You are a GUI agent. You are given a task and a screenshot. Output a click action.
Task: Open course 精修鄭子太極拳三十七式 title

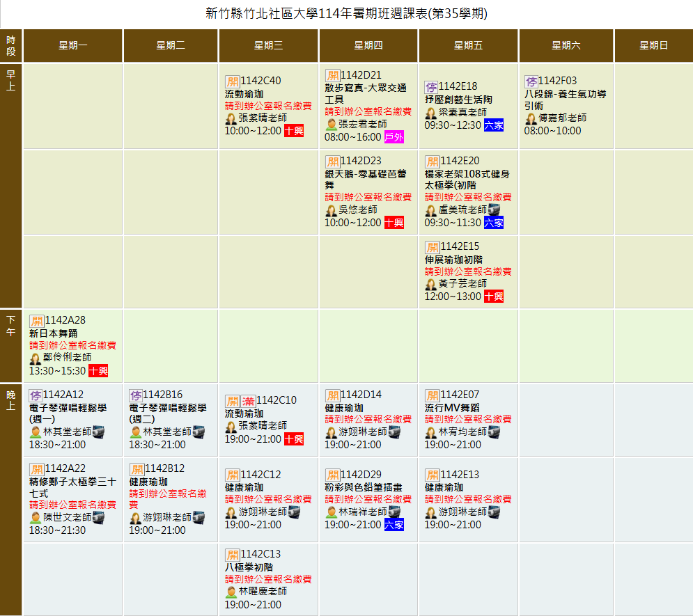(72, 487)
